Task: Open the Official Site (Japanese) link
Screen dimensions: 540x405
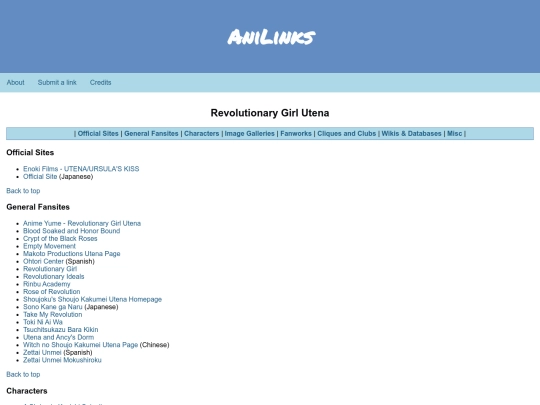Action: pos(40,177)
